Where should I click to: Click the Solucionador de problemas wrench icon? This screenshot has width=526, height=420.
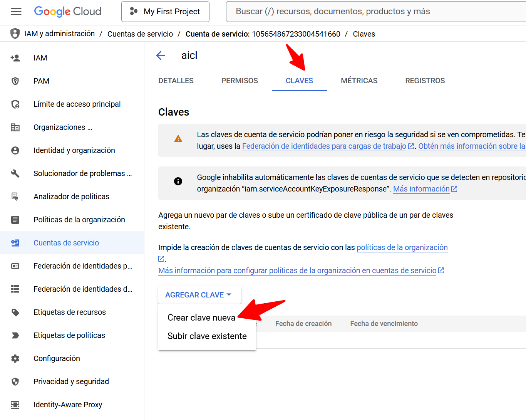[x=15, y=173]
